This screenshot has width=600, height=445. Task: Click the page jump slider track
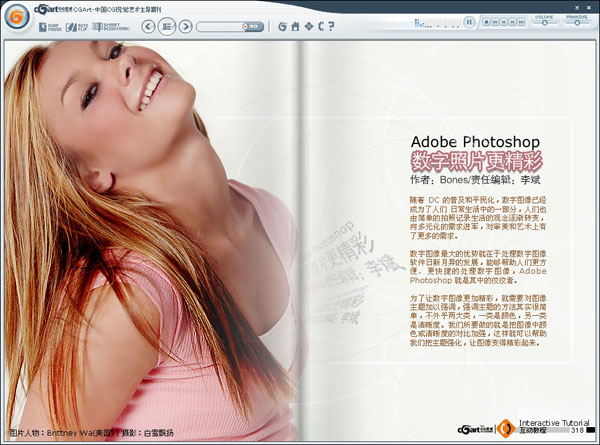pyautogui.click(x=219, y=26)
